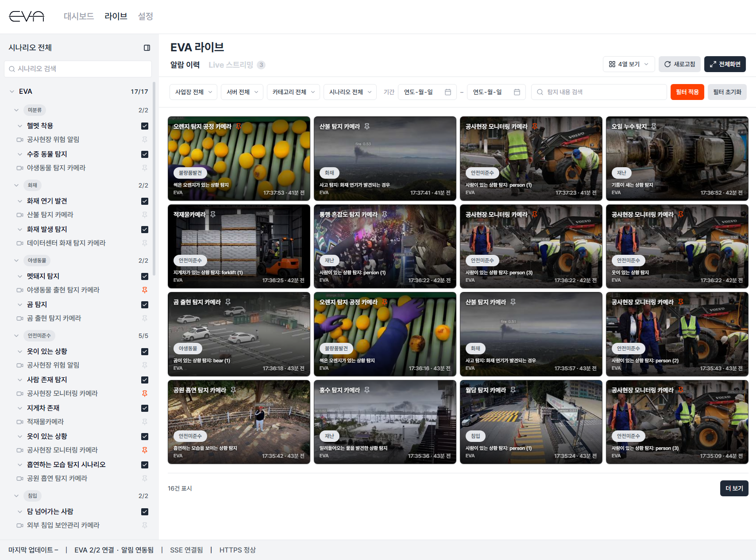Click calendar icon in start date field
756x560 pixels.
pos(448,92)
